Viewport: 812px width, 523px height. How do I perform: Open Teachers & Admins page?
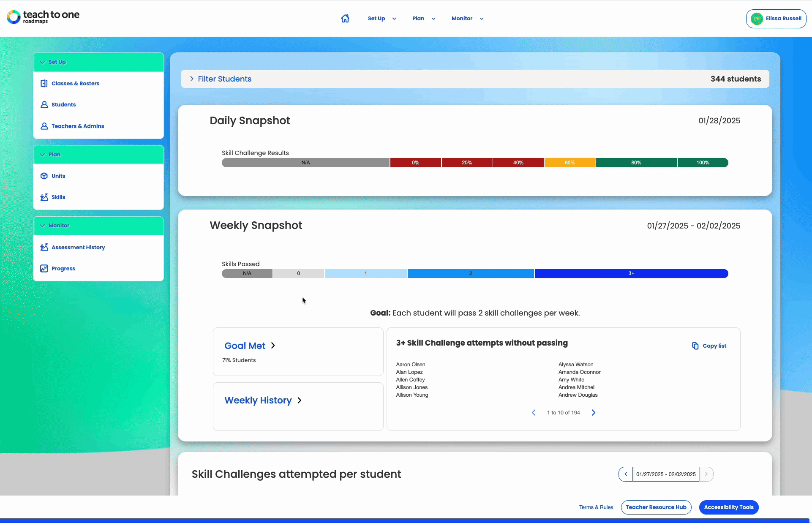point(78,126)
